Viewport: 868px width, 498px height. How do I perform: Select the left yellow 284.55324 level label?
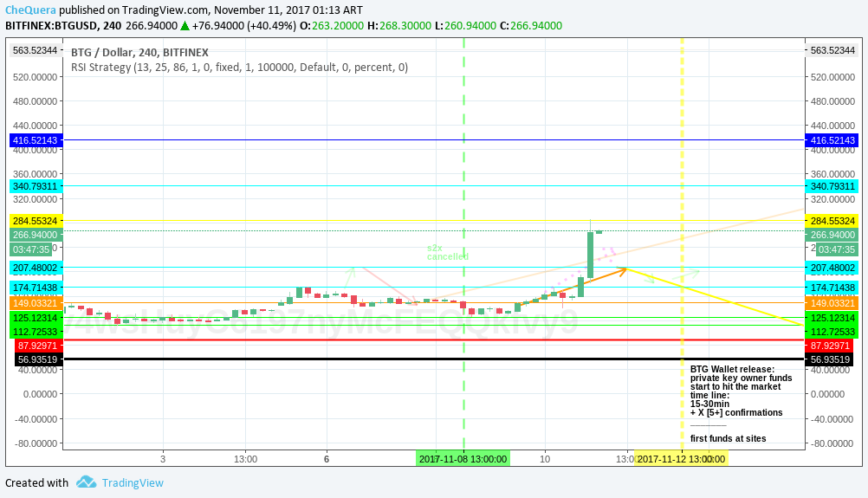[x=35, y=221]
